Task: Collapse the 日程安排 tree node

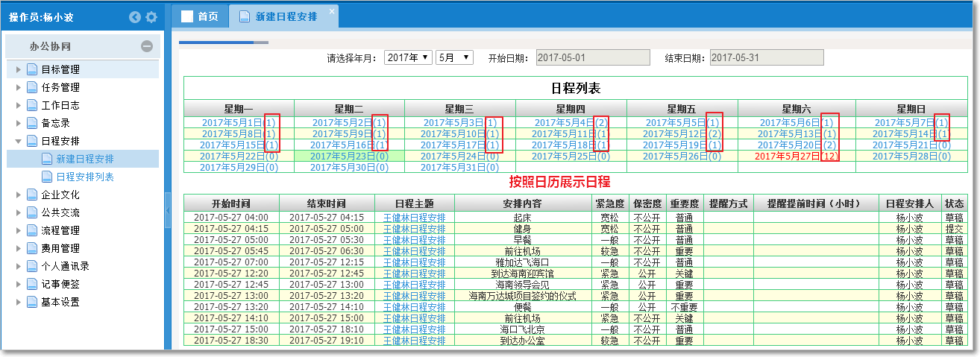Action: click(19, 141)
